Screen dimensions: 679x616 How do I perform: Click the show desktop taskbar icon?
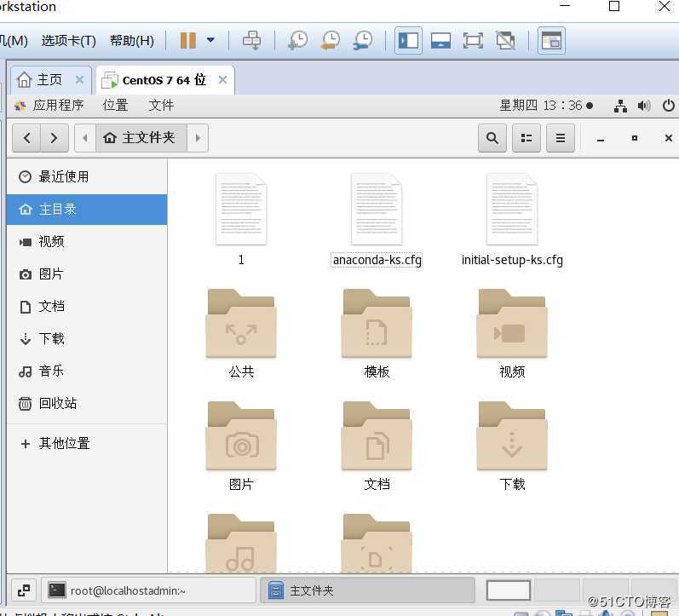coord(24,590)
